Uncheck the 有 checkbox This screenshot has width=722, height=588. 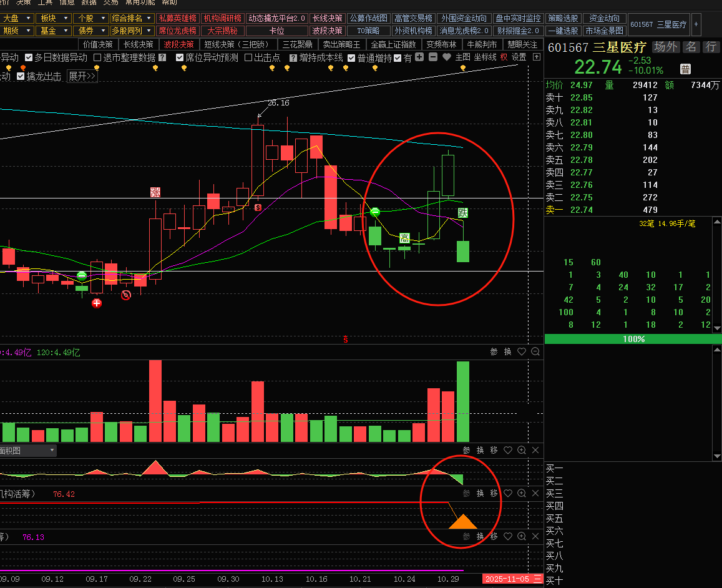[x=398, y=58]
